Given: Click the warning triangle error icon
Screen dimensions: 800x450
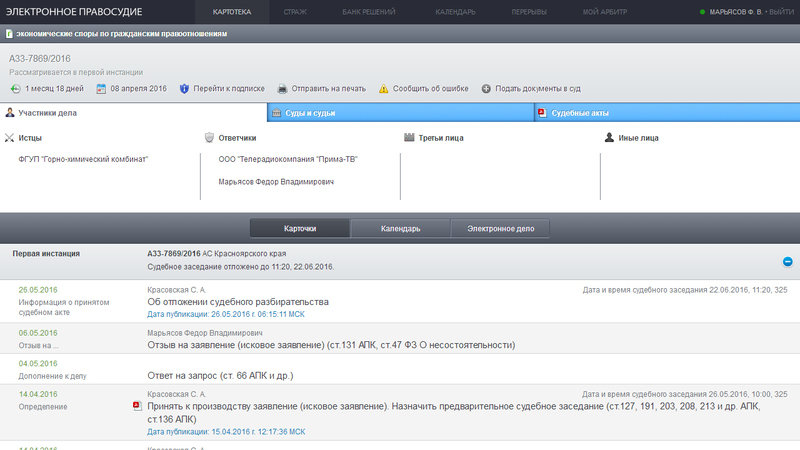Looking at the screenshot, I should (384, 89).
